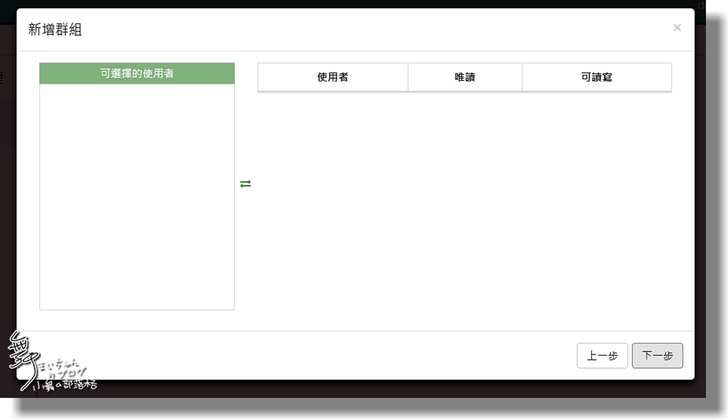Click the green transfer arrows icon
The height and width of the screenshot is (420, 728).
[x=246, y=184]
